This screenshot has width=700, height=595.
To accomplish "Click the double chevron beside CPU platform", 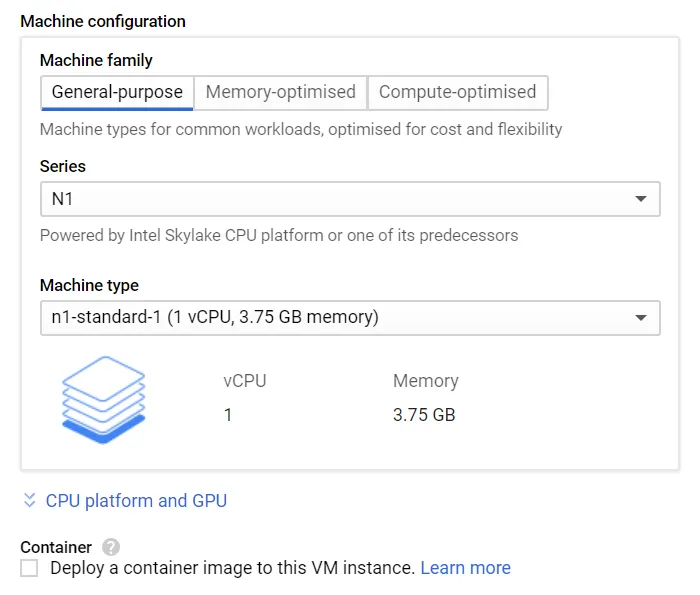I will click(x=29, y=500).
